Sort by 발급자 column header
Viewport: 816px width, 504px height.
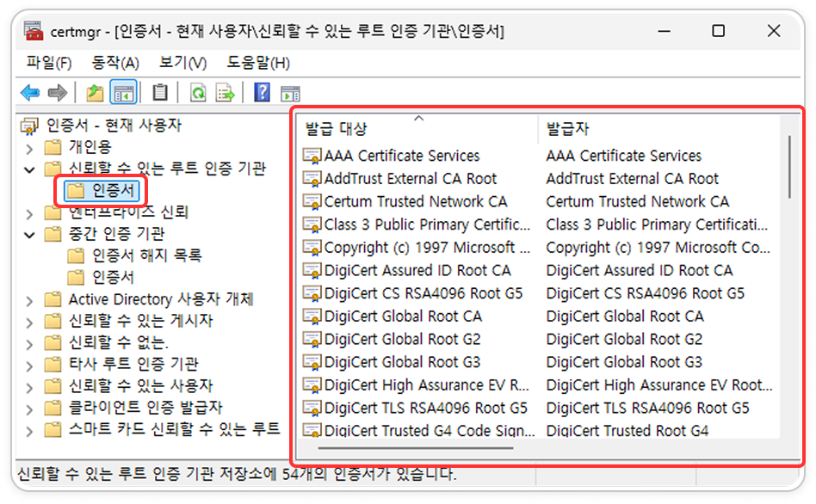658,128
